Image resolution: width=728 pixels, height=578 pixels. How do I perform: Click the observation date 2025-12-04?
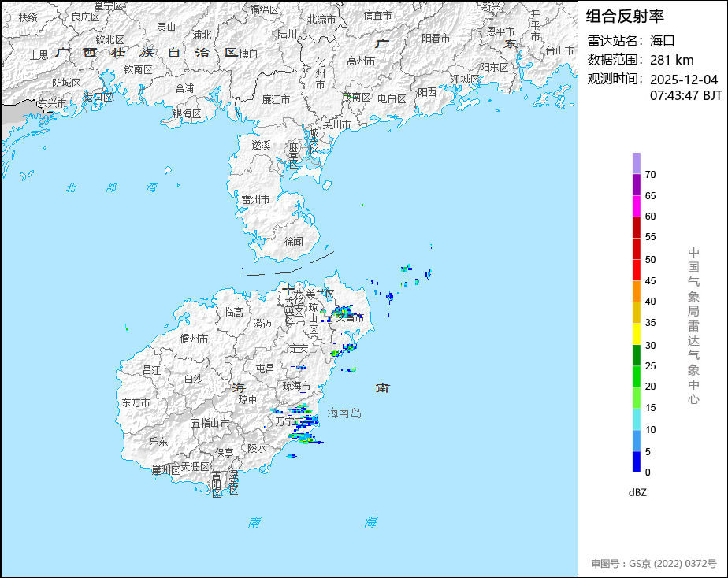click(x=684, y=80)
